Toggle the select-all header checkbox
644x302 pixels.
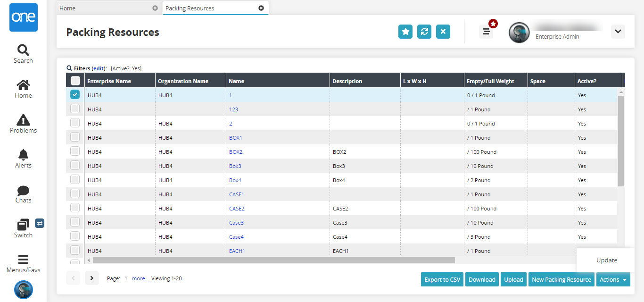[75, 81]
